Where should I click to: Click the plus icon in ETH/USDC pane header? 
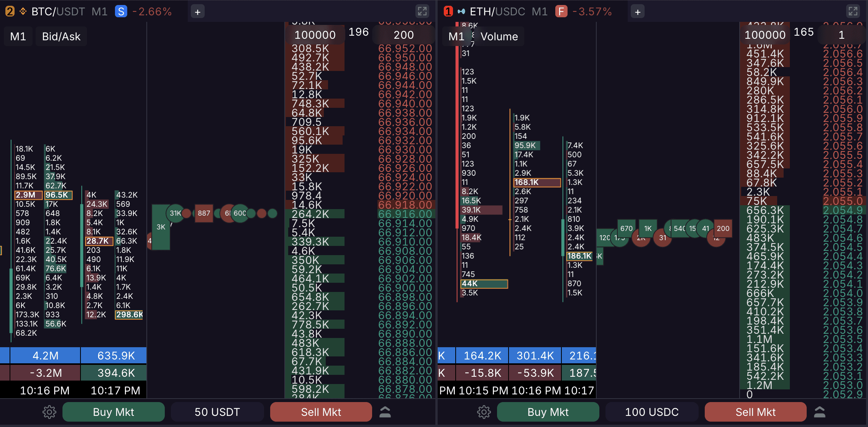pos(637,12)
